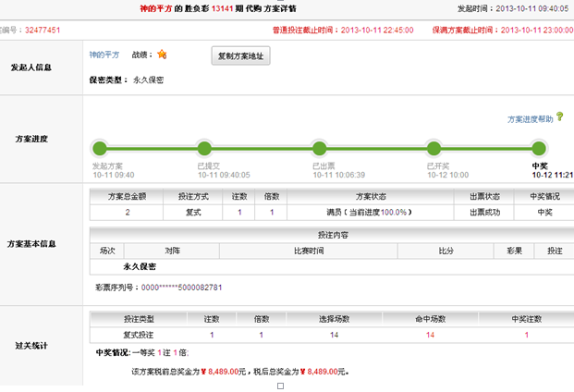Click the green question mark help icon
Screen dimensions: 574x392
pos(560,117)
